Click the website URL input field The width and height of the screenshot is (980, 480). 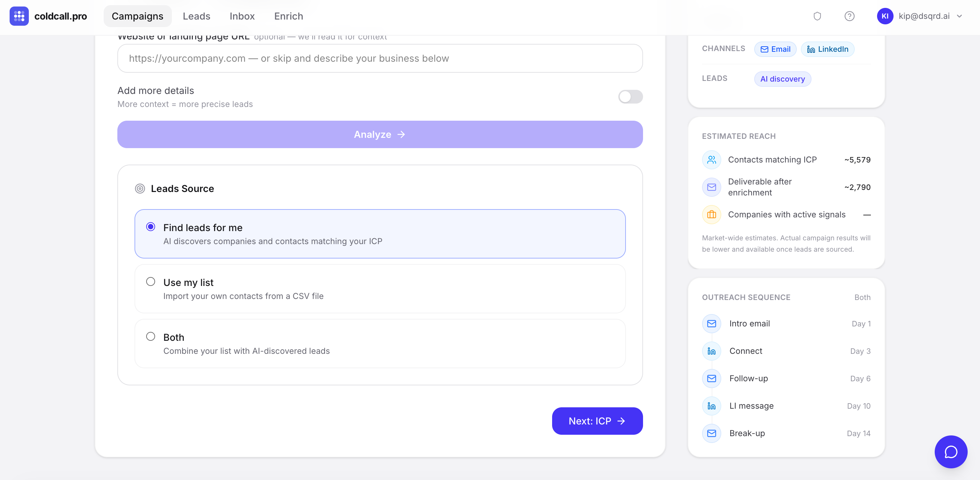[380, 58]
